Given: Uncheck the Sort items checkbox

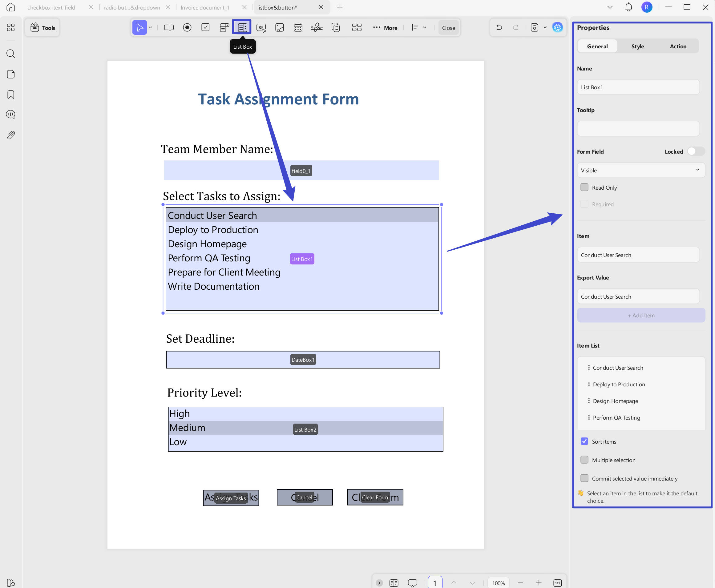Looking at the screenshot, I should click(x=584, y=441).
